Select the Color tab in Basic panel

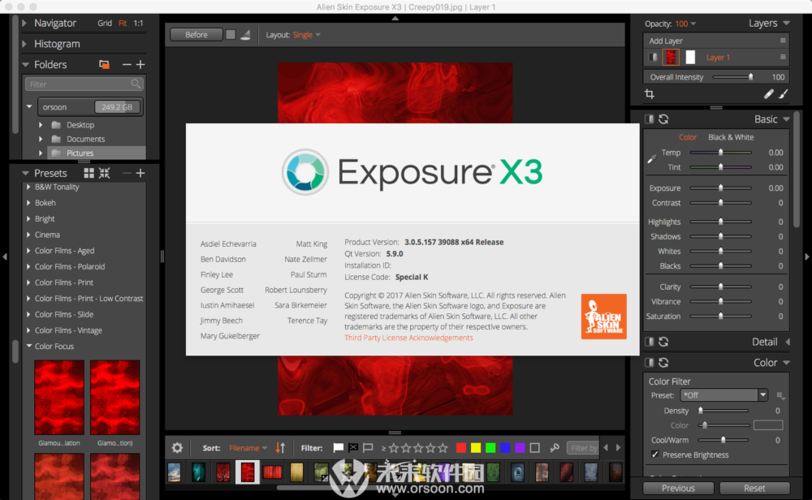pos(688,137)
